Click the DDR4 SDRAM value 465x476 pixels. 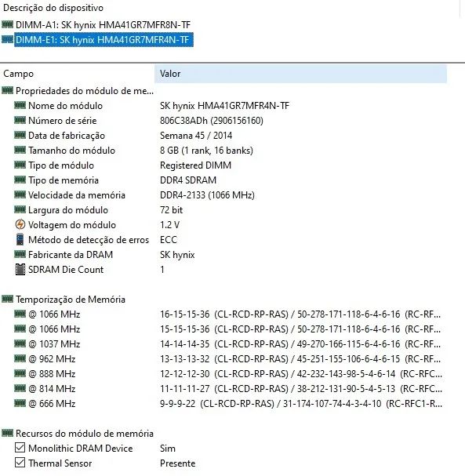pyautogui.click(x=188, y=180)
